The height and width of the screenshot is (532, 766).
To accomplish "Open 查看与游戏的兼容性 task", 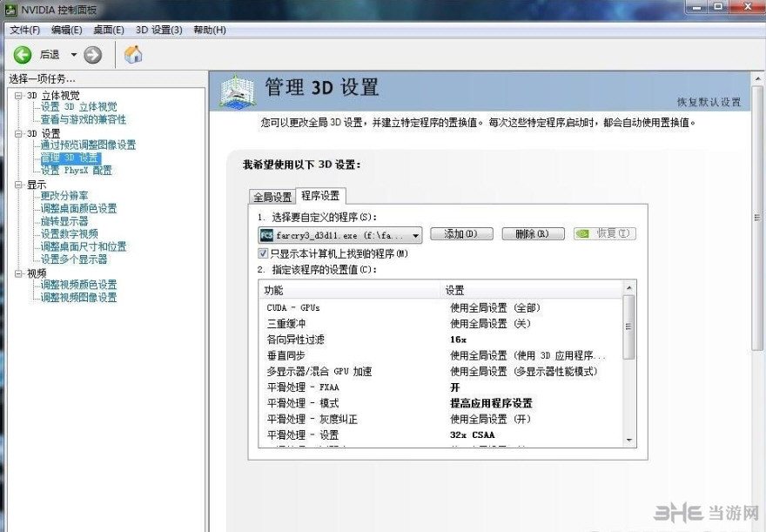I will 83,119.
